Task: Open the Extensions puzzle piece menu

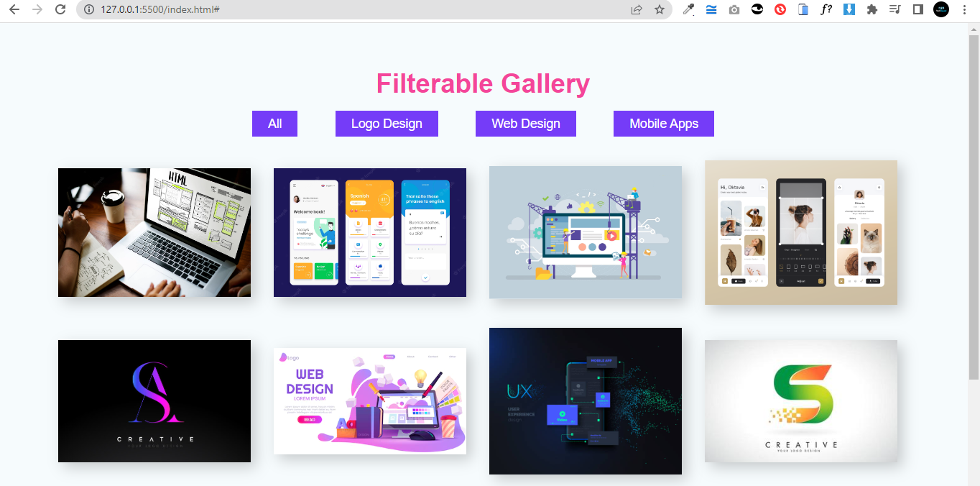Action: [x=872, y=9]
